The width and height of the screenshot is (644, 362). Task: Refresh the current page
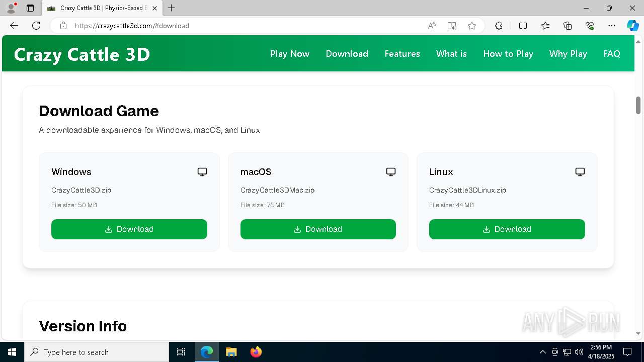click(x=36, y=26)
